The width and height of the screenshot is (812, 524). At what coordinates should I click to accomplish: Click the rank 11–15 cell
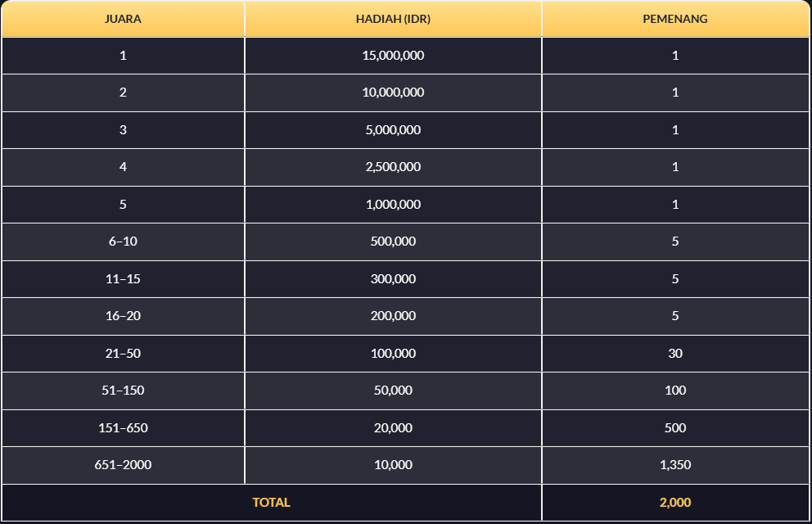[x=123, y=279]
